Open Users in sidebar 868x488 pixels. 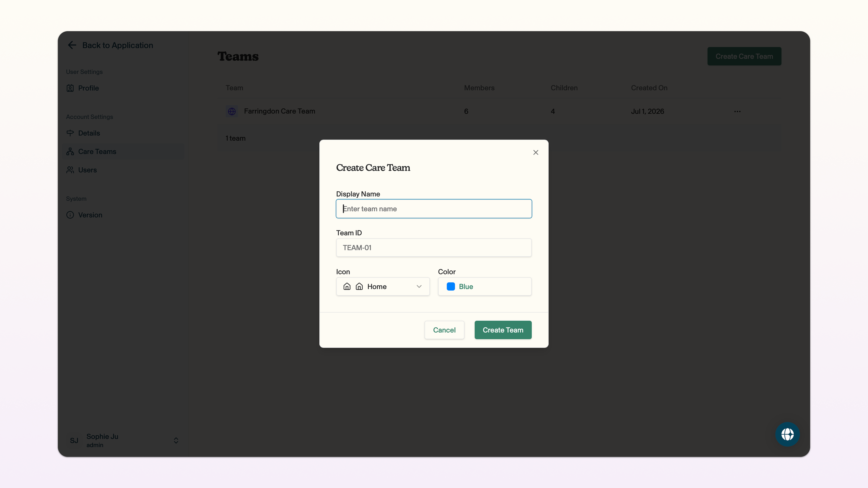(123, 170)
